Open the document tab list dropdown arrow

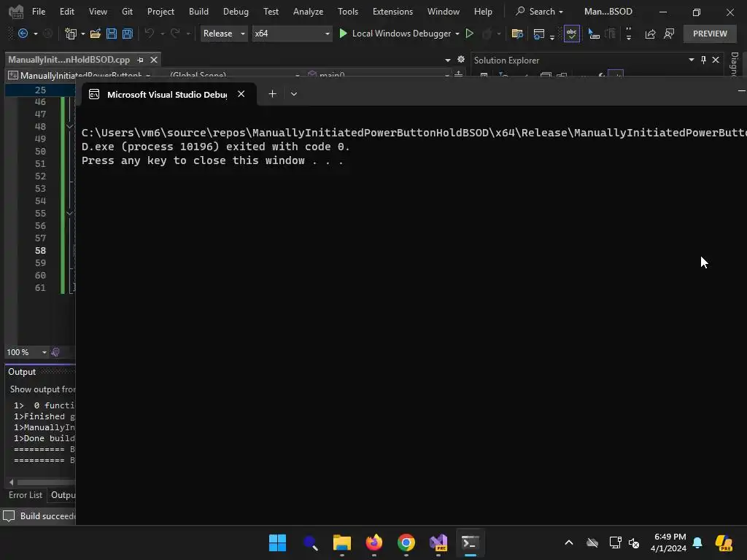(x=447, y=60)
